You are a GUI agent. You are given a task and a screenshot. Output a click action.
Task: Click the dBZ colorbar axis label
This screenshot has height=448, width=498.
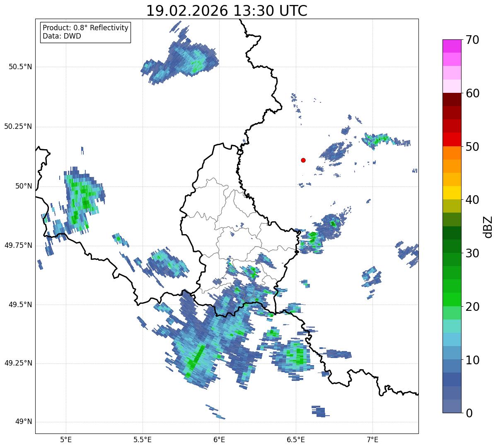coord(488,226)
